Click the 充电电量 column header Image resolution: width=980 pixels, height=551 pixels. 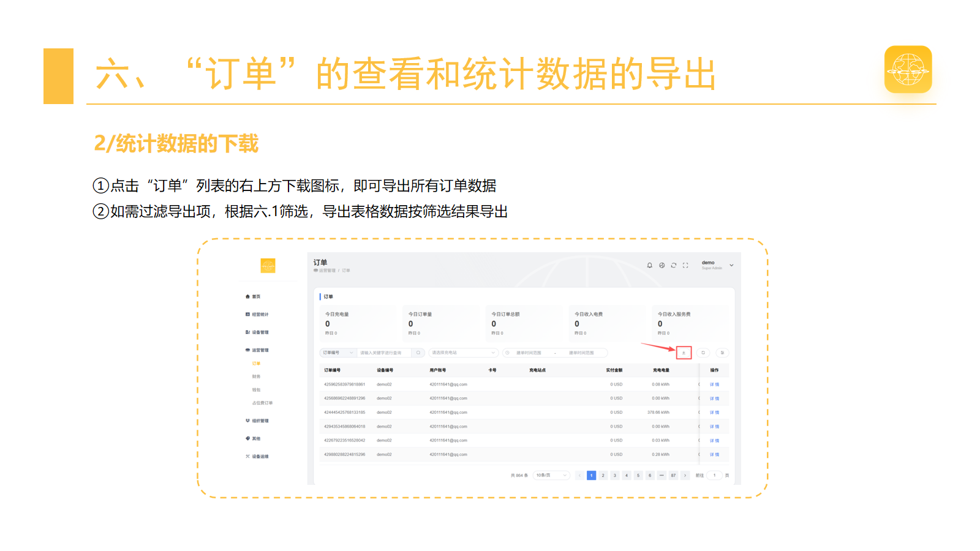point(661,370)
